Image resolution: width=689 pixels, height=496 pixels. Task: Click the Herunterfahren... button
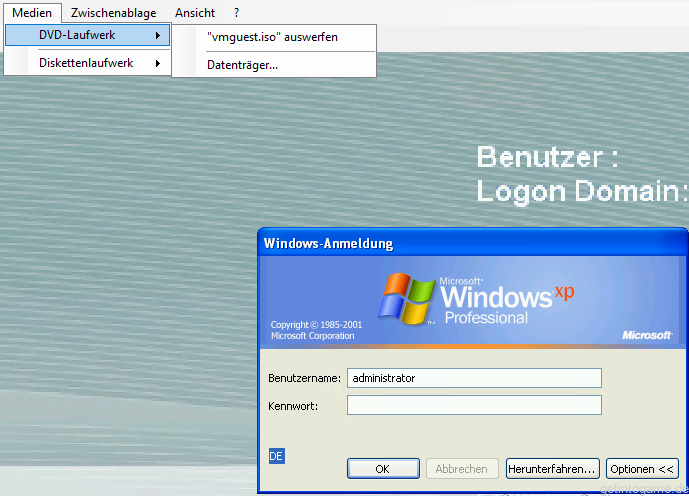pos(552,468)
